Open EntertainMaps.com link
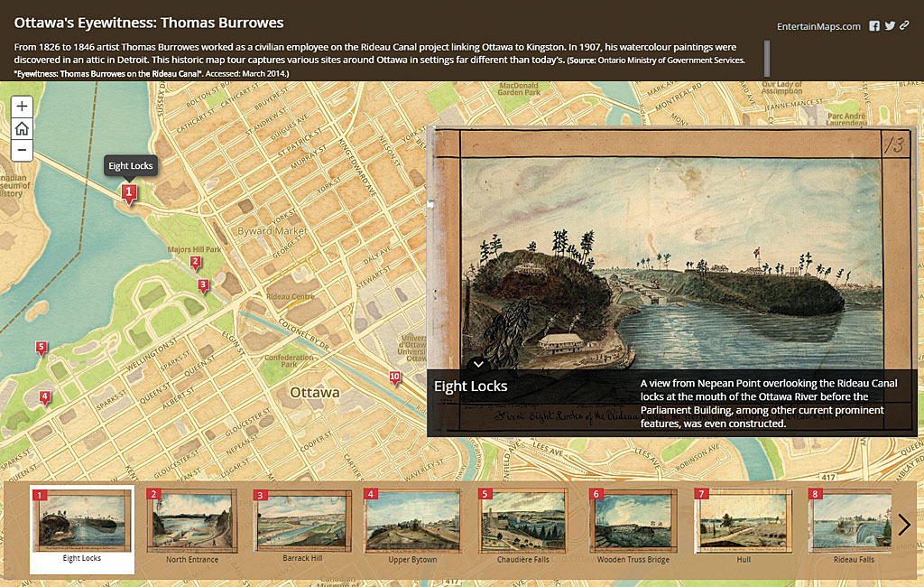Image resolution: width=924 pixels, height=587 pixels. (818, 26)
